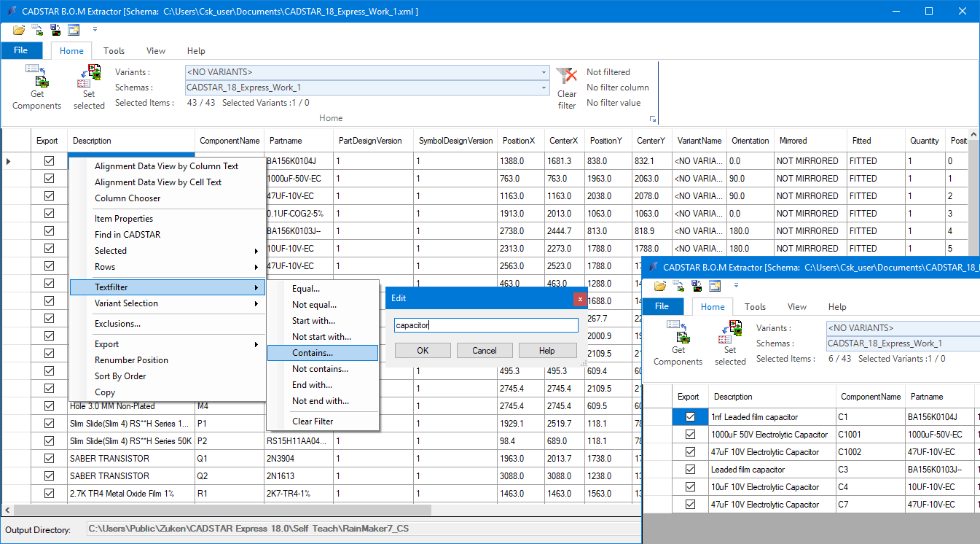Toggle Export checkbox for 1000uF-50V-EC main row
Image resolution: width=980 pixels, height=544 pixels.
pyautogui.click(x=50, y=179)
